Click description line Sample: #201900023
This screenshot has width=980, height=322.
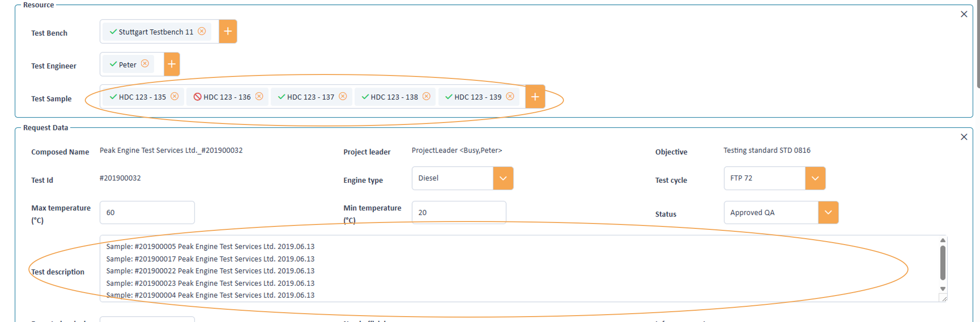click(210, 283)
